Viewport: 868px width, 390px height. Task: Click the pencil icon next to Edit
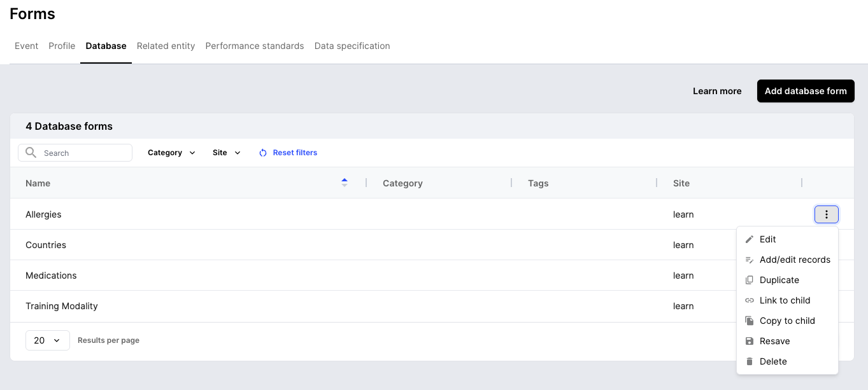pos(750,239)
